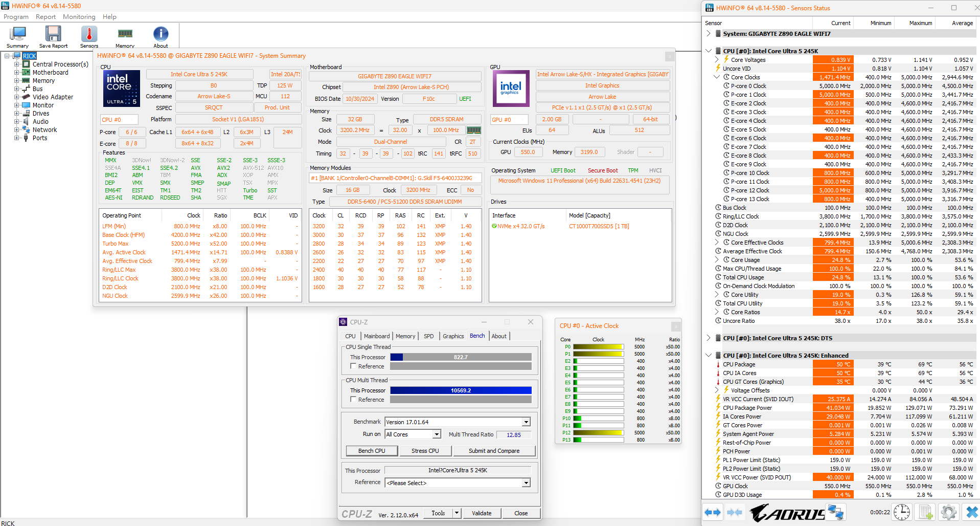Screen dimensions: 980x526
Task: Click the Audio speaker tree icon
Action: coord(26,122)
